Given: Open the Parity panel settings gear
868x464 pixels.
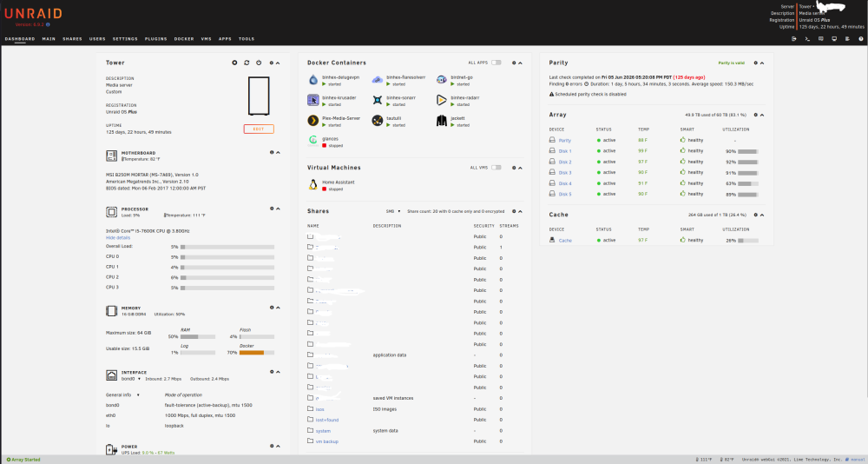Looking at the screenshot, I should coord(756,63).
